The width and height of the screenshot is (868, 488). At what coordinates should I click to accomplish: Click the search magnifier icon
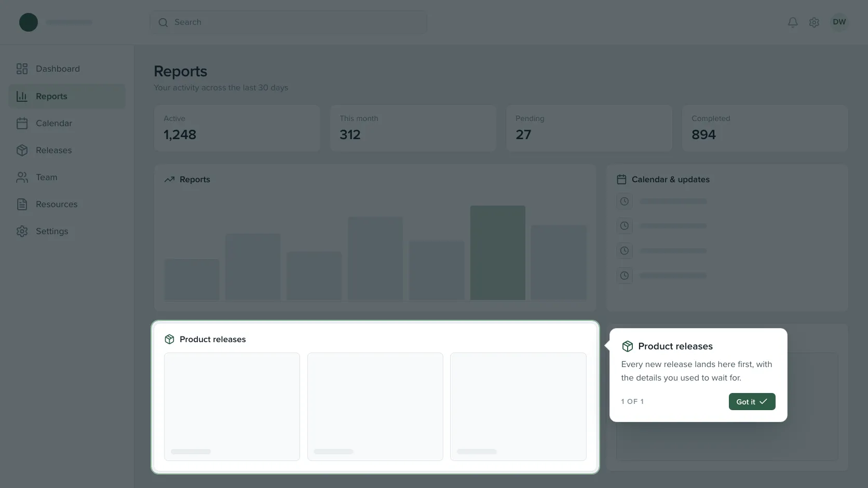click(163, 22)
